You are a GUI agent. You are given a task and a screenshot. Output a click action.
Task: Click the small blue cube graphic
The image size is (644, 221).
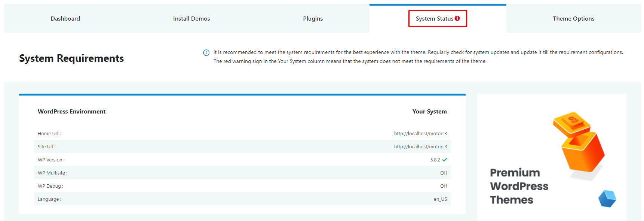pos(607,199)
